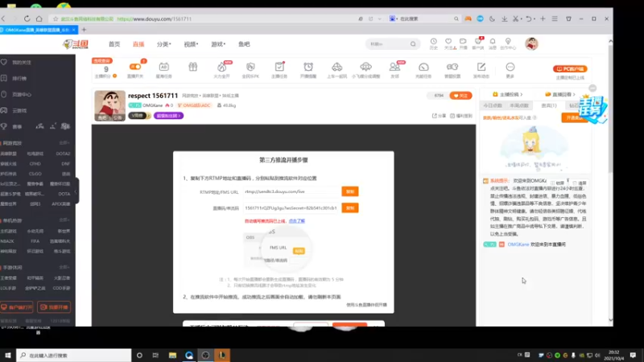Collapse the left sidebar with arrow handle
644x362 pixels.
pyautogui.click(x=76, y=191)
